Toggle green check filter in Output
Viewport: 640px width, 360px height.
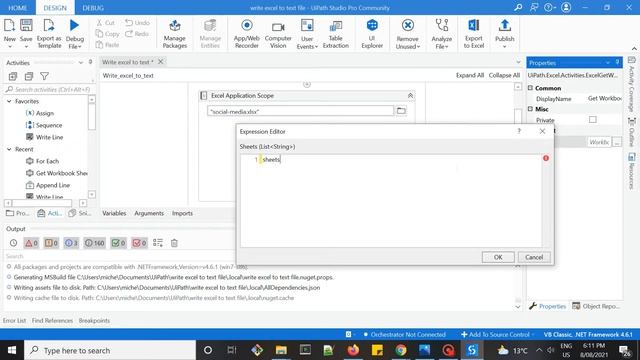119,243
